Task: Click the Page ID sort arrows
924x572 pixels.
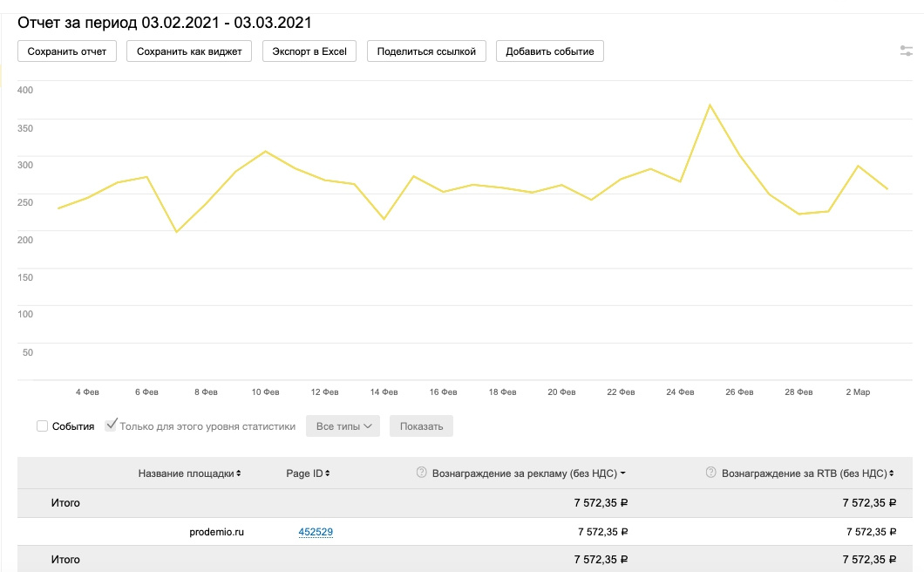Action: [327, 473]
